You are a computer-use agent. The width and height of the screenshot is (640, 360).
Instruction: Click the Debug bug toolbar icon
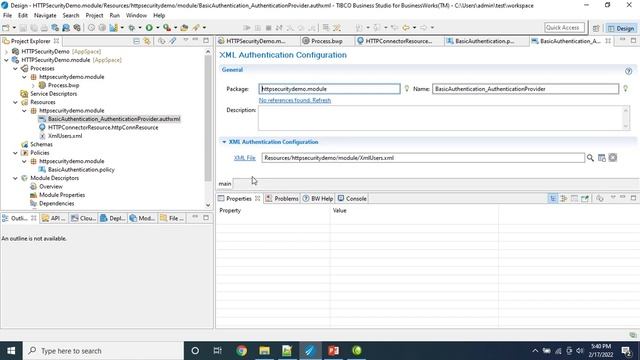[x=131, y=28]
